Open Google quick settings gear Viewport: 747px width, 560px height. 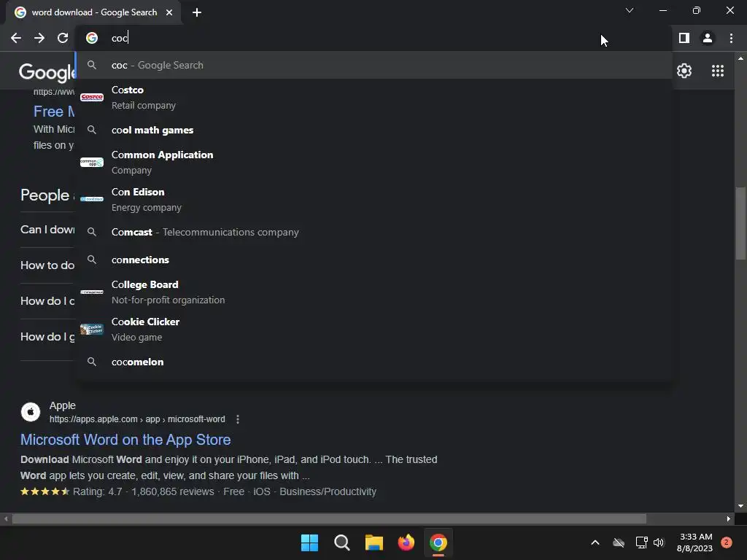click(x=684, y=71)
